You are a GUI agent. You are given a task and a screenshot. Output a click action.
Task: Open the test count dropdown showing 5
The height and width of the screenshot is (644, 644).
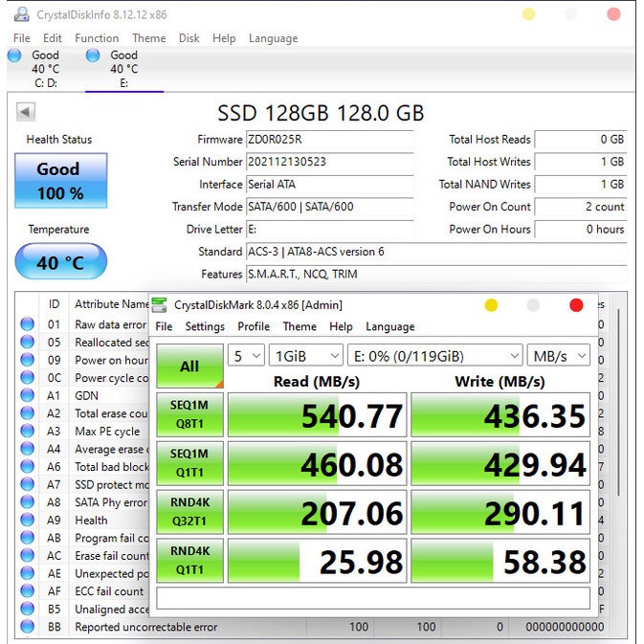tap(246, 355)
